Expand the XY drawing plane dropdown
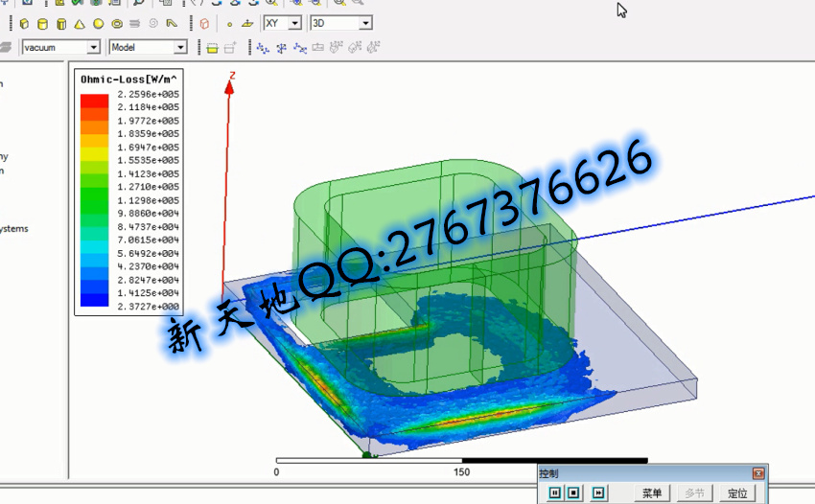Viewport: 815px width, 504px height. [x=294, y=22]
